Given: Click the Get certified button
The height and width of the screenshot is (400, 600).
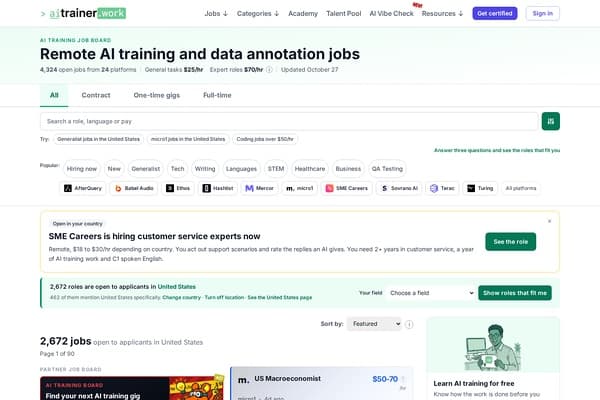Looking at the screenshot, I should (494, 13).
